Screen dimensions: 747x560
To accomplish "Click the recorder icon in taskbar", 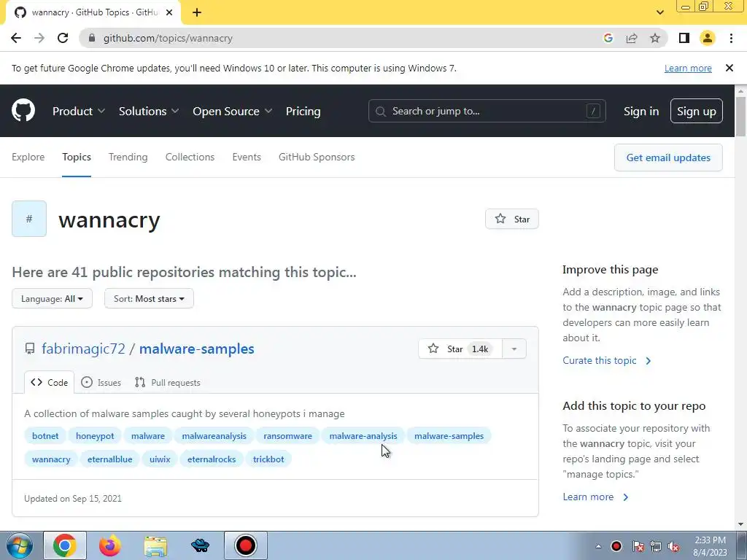I will [246, 545].
